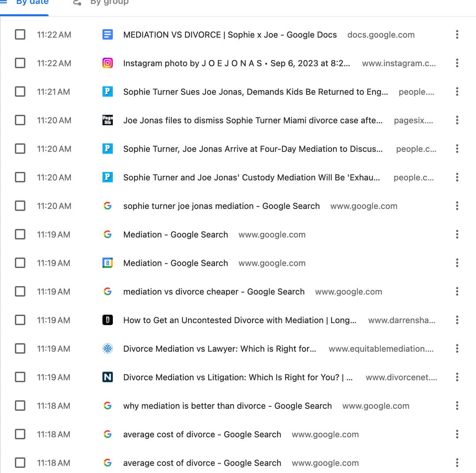Open Custody Mediation Will Be 'Exhau... article

coord(251,177)
